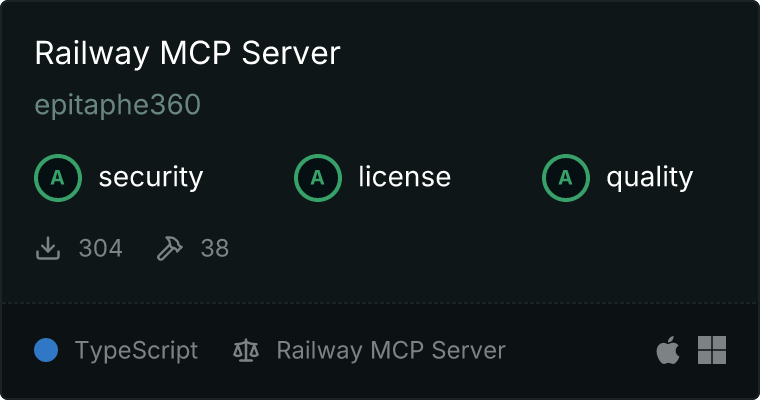Click the blue TypeScript language dot
The height and width of the screenshot is (400, 760).
pyautogui.click(x=46, y=350)
